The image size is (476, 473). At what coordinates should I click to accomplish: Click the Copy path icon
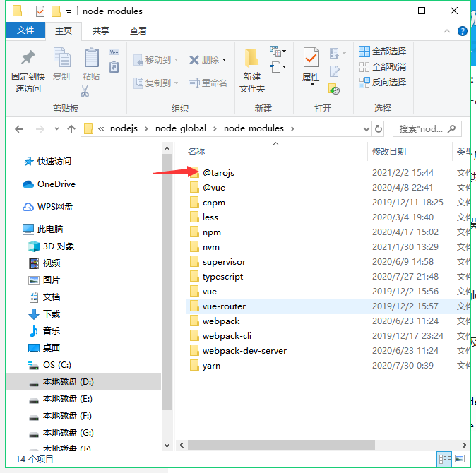[114, 52]
